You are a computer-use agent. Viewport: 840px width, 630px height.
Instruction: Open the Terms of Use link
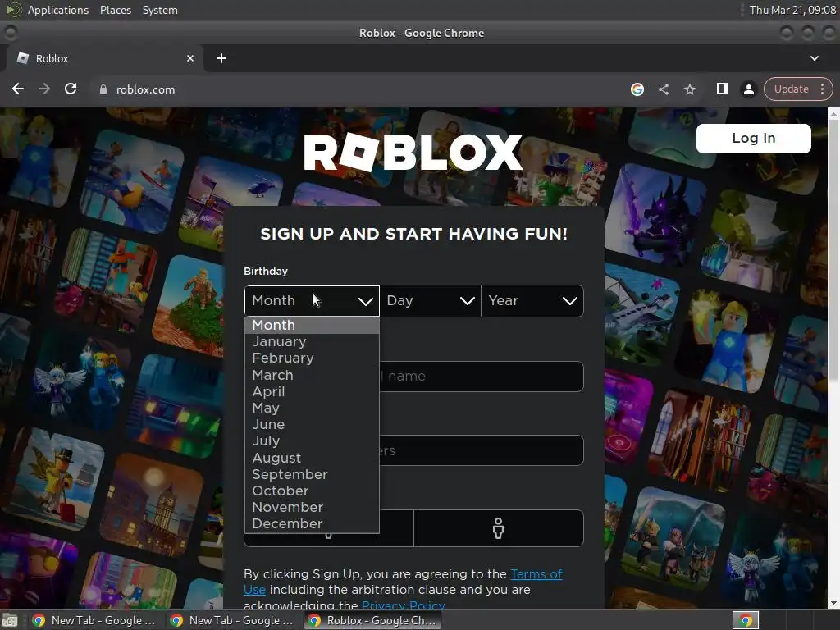pyautogui.click(x=536, y=573)
